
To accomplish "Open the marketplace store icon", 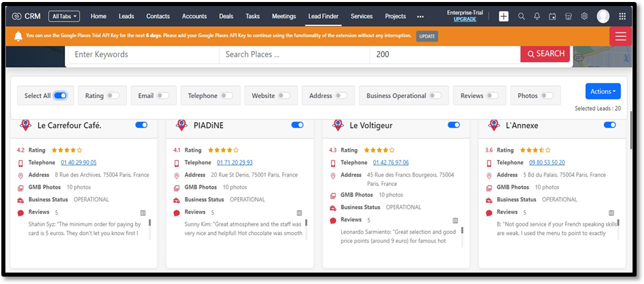I will (568, 16).
